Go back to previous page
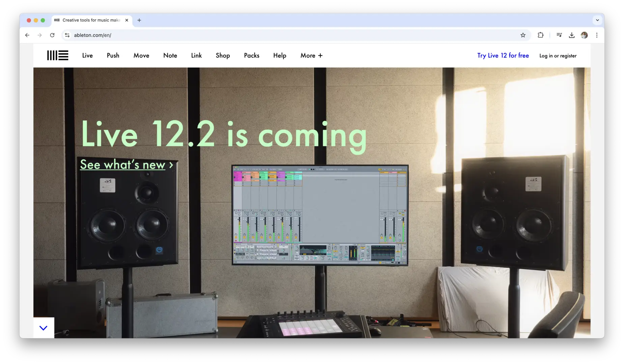This screenshot has height=364, width=624. (27, 35)
